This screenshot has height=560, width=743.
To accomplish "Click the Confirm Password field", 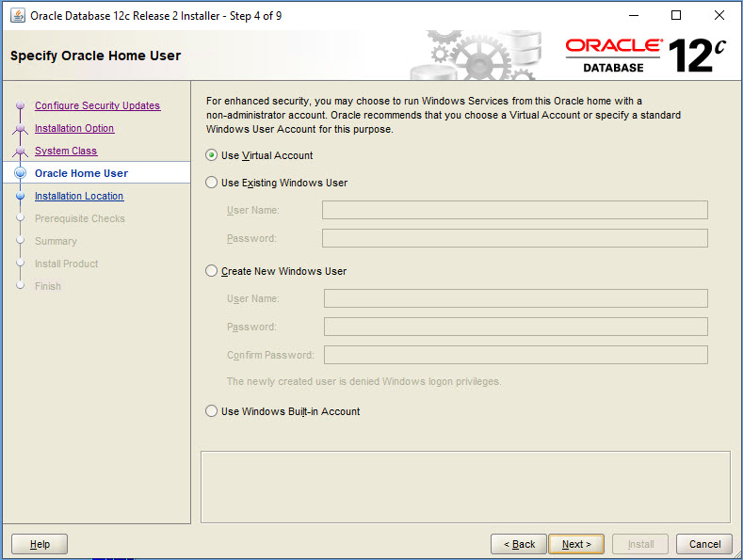I will [516, 355].
